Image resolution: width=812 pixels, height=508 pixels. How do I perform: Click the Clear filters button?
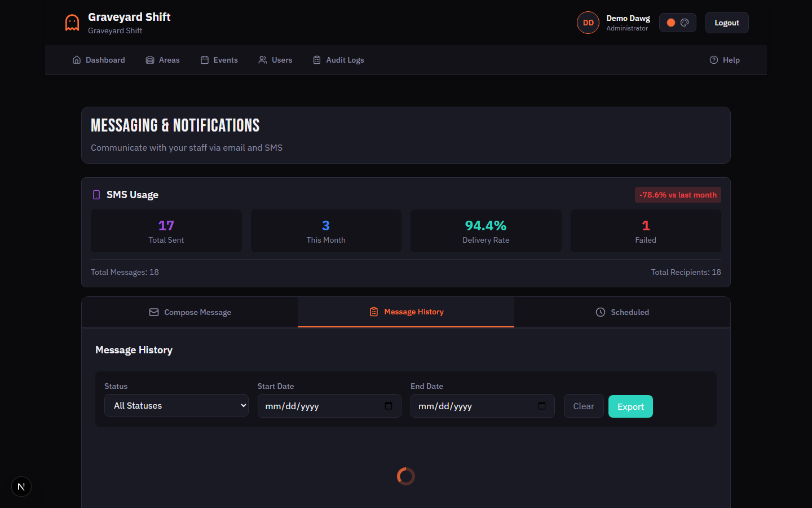tap(584, 406)
